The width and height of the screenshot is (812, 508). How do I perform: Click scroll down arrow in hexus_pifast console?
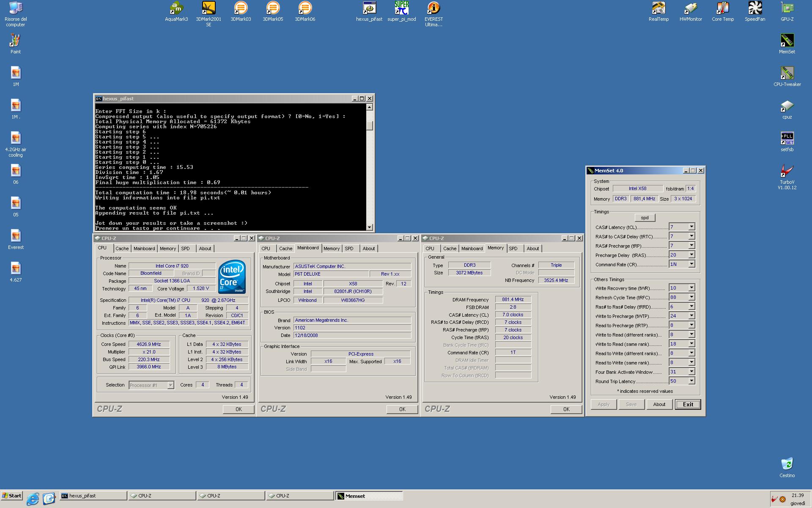pos(370,227)
